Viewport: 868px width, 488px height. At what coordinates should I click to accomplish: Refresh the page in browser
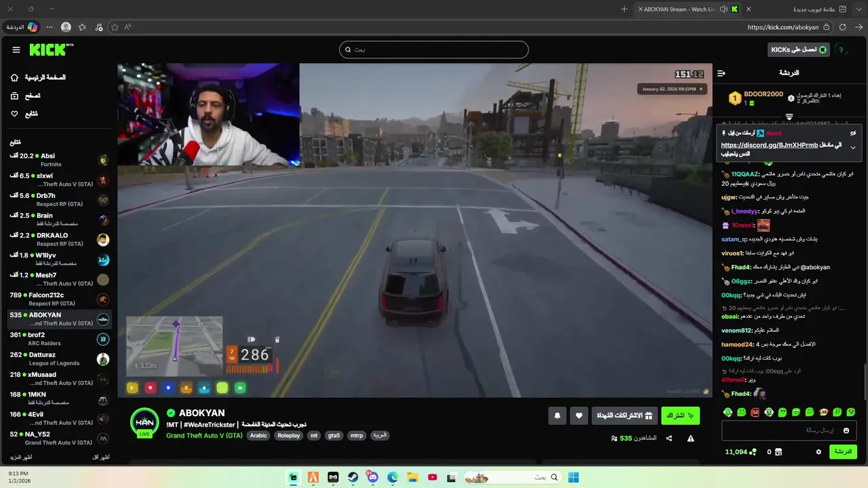tap(842, 27)
